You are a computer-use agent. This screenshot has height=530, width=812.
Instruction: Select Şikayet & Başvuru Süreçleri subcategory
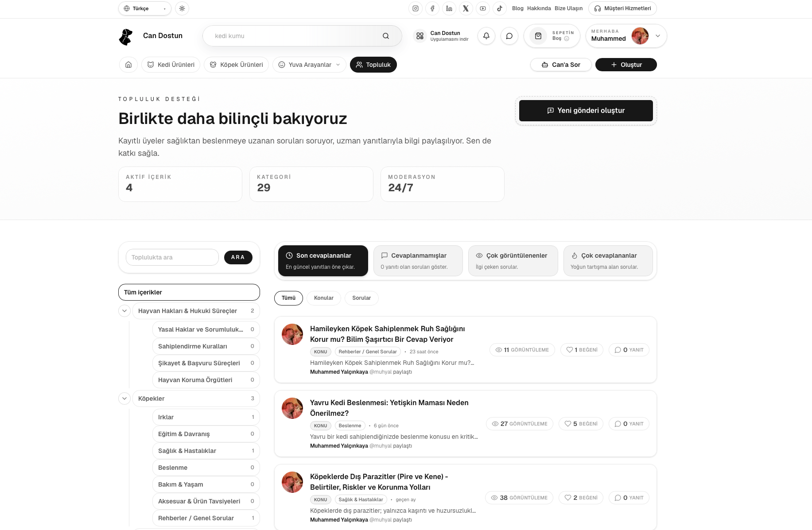pyautogui.click(x=206, y=363)
